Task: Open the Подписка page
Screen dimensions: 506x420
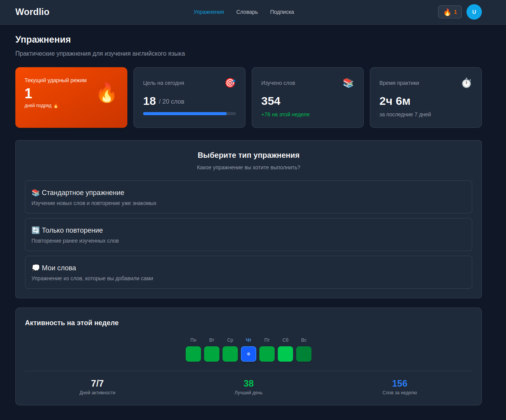Action: coord(282,12)
